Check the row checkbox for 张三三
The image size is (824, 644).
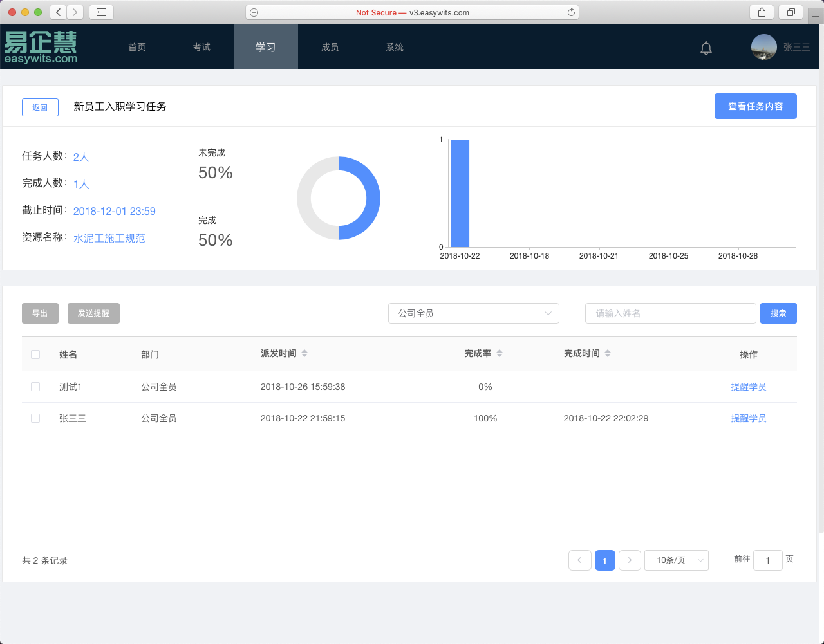35,418
